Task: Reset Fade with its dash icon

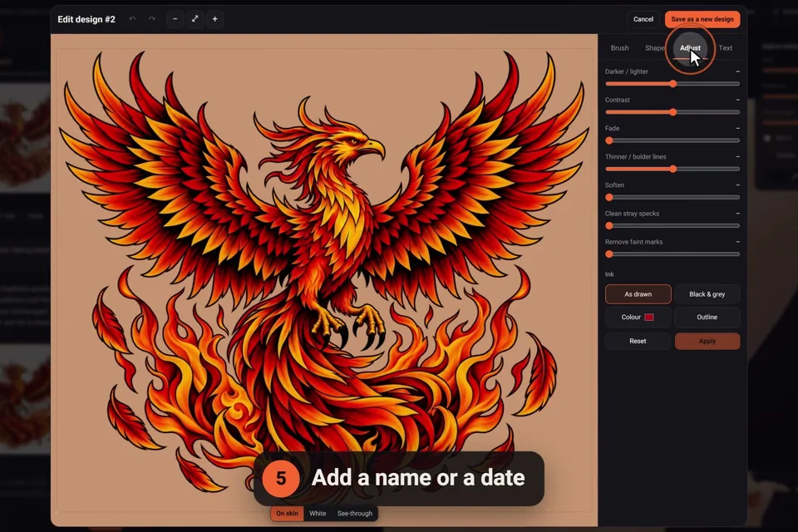Action: click(x=737, y=128)
